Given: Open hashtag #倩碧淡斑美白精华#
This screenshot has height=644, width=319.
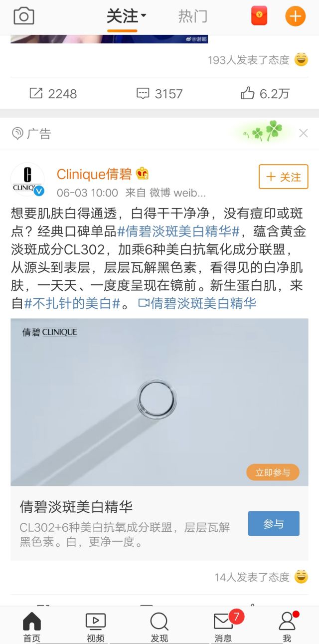Looking at the screenshot, I should 179,231.
